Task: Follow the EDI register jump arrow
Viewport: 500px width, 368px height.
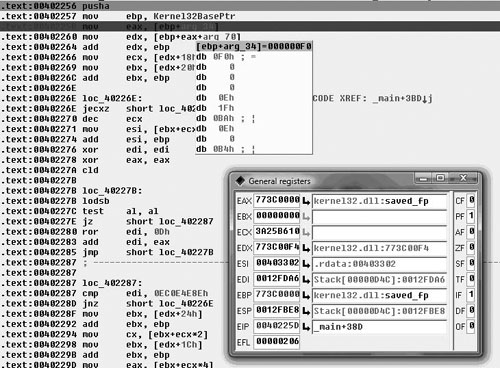Action: pos(306,280)
